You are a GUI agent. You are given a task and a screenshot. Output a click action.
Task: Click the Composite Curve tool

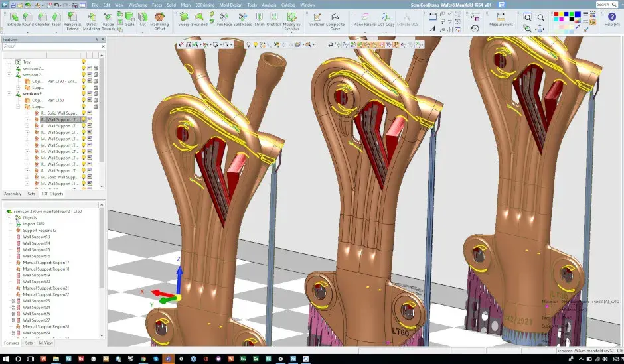(x=335, y=20)
